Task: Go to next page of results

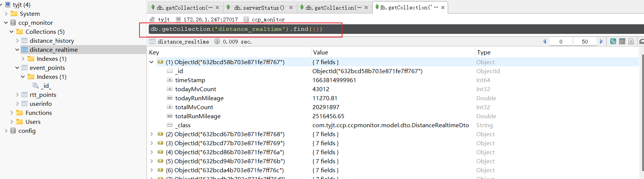Action: pos(601,41)
